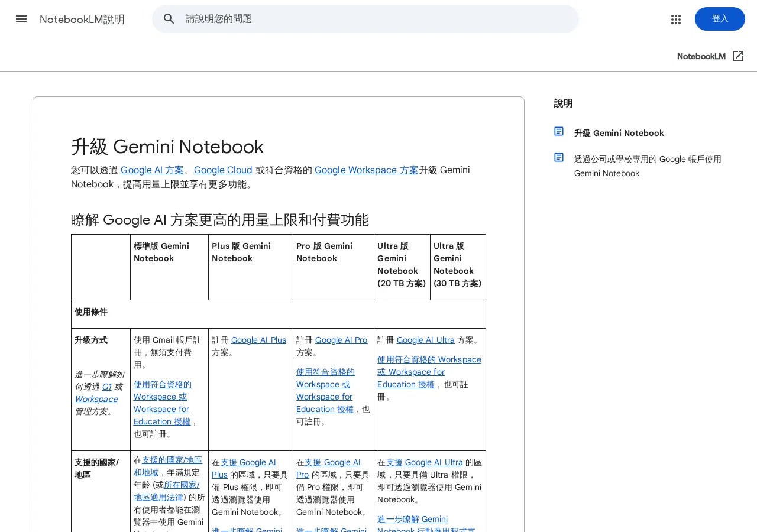
Task: Open the NotebookLM product link text
Action: click(x=701, y=56)
